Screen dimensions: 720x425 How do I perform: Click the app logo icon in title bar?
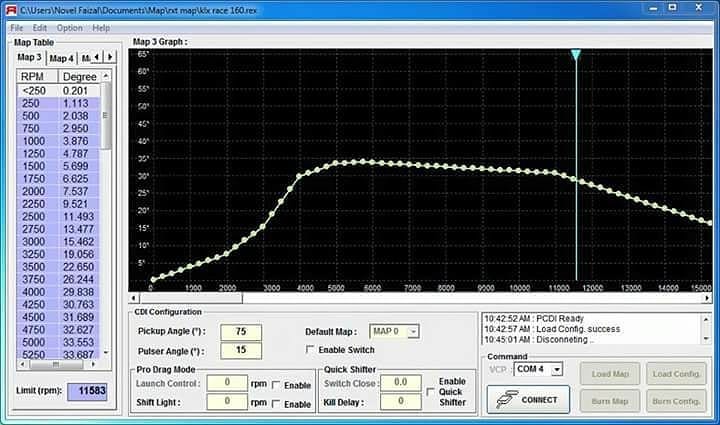coord(11,10)
